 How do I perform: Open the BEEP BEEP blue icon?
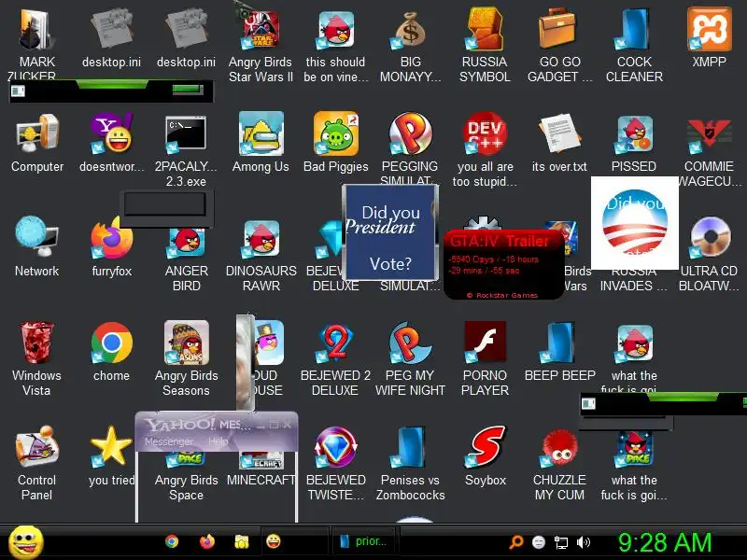559,343
